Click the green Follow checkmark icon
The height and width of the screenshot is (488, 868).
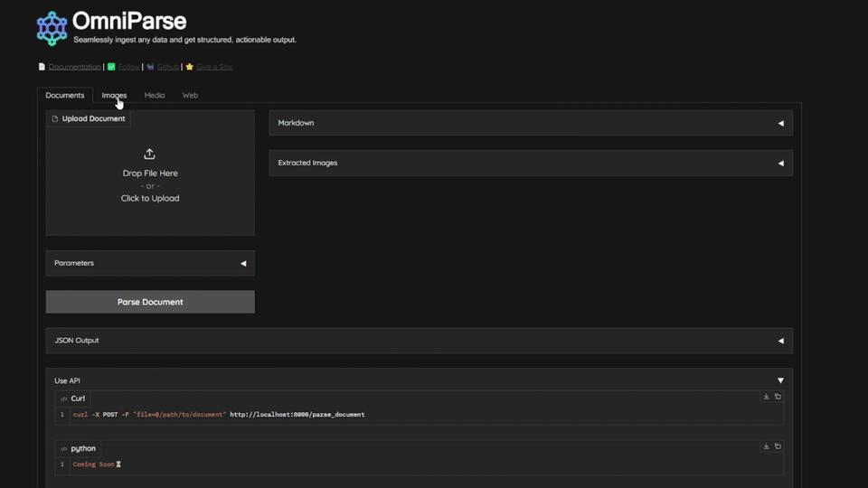coord(111,67)
